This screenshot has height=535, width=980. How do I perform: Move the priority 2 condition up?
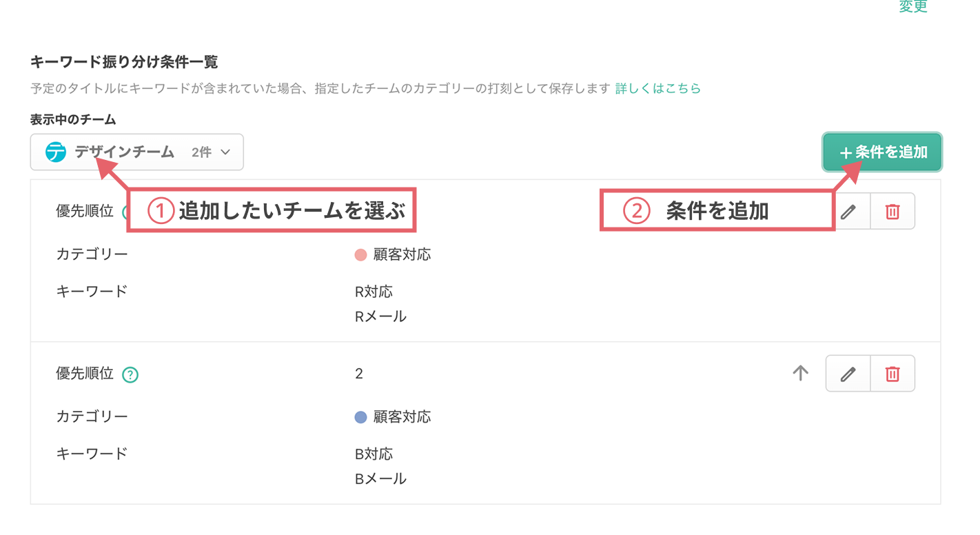coord(799,373)
